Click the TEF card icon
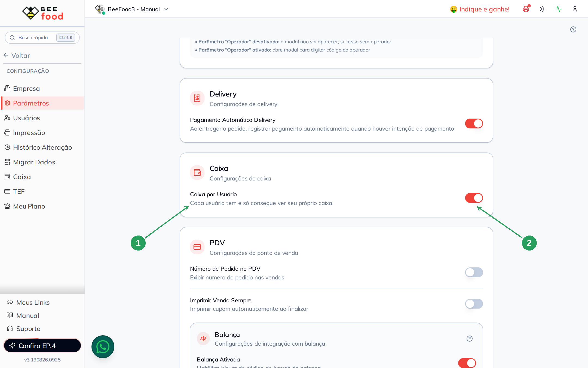This screenshot has height=368, width=588. tap(7, 191)
